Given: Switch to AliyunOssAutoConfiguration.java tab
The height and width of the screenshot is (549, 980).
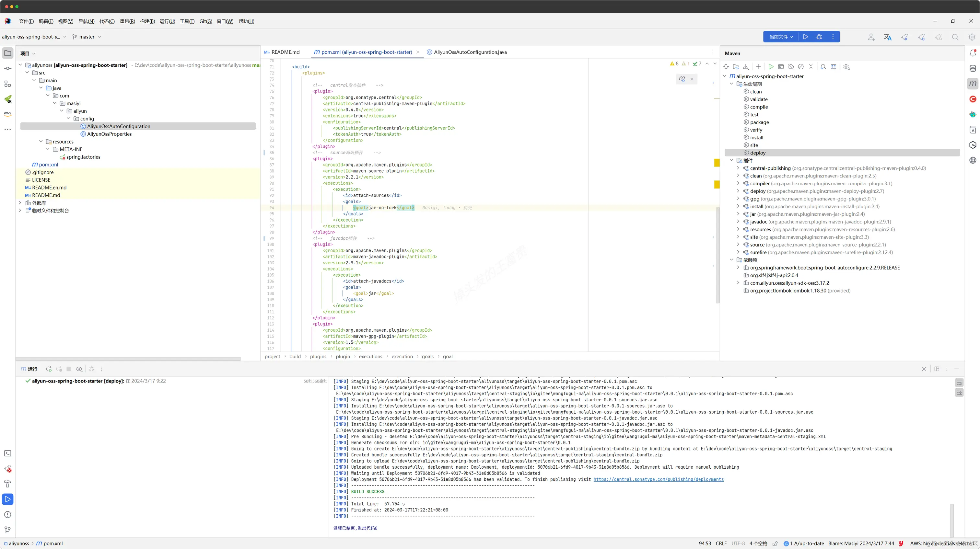Looking at the screenshot, I should pyautogui.click(x=470, y=52).
